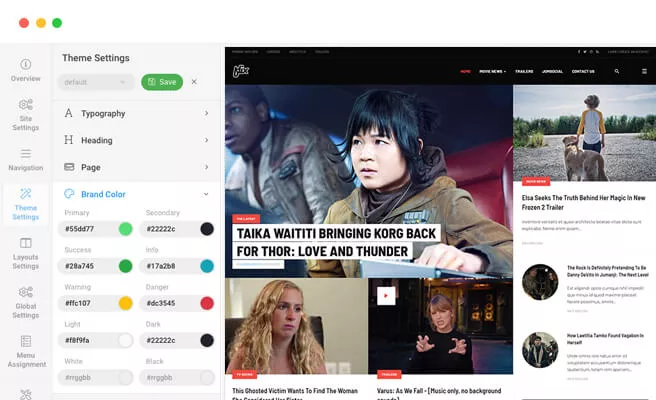Viewport: 656px width, 400px height.
Task: Click the curly-haired woman thumbnail
Action: click(296, 326)
